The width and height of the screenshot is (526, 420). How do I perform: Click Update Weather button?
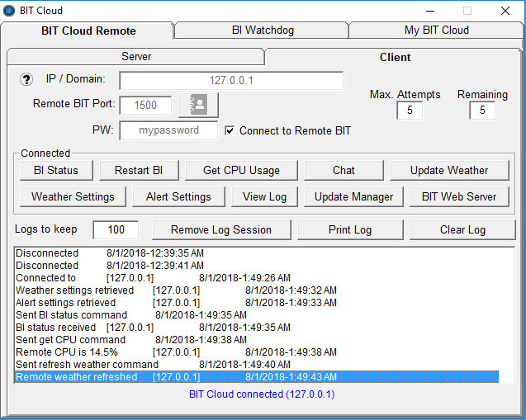pos(449,170)
